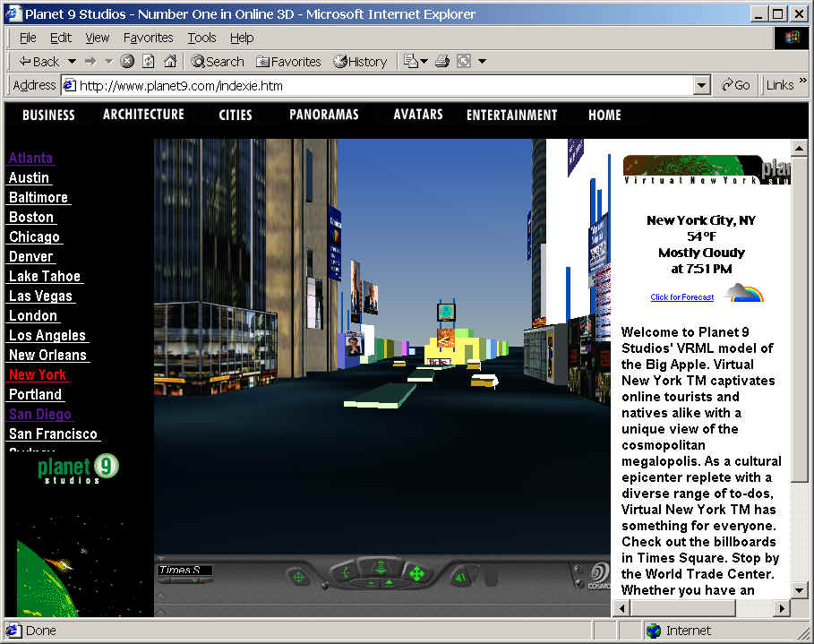The width and height of the screenshot is (814, 644).
Task: Go to the Home page icon
Action: pyautogui.click(x=170, y=61)
